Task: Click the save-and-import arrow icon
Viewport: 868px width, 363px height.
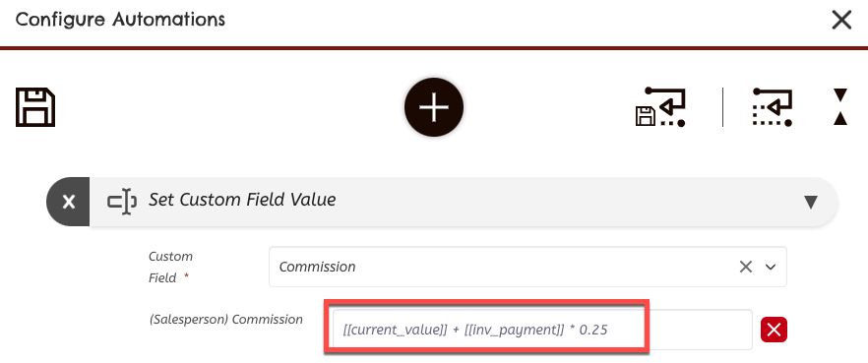Action: pyautogui.click(x=660, y=107)
